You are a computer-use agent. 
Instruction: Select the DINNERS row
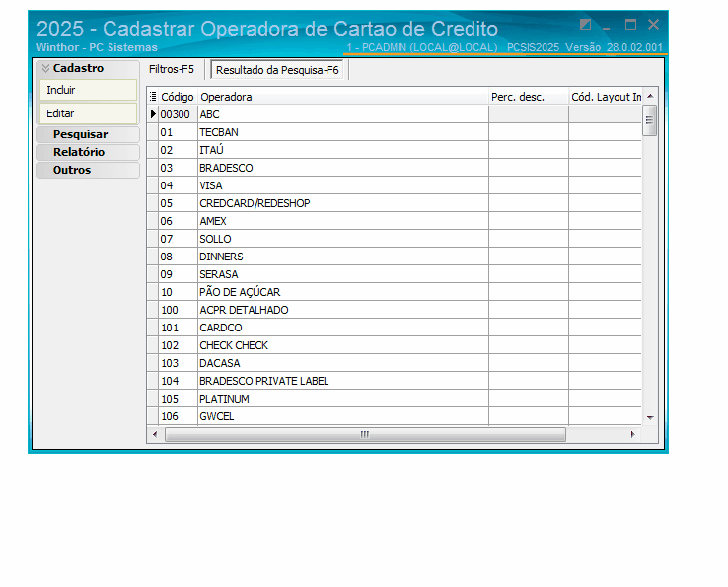(395, 257)
